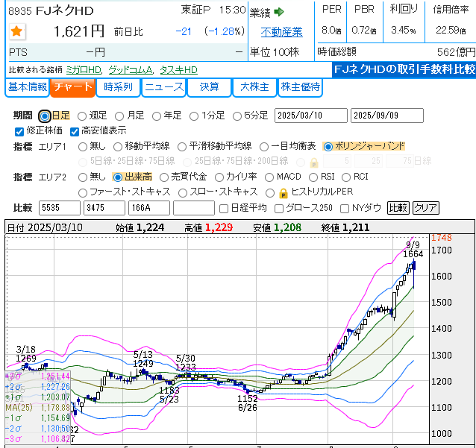Click the orange star favorite icon
The image size is (476, 448).
click(17, 31)
